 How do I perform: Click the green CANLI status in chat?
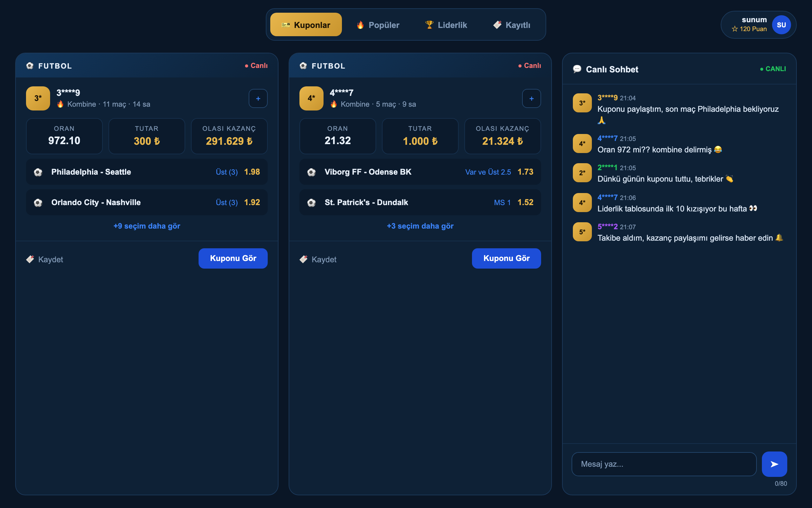point(773,69)
